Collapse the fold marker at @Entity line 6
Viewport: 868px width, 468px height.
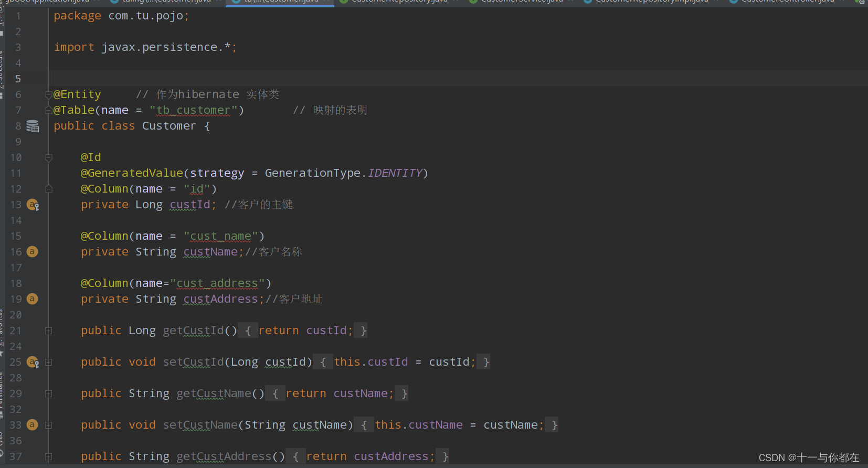[x=48, y=95]
